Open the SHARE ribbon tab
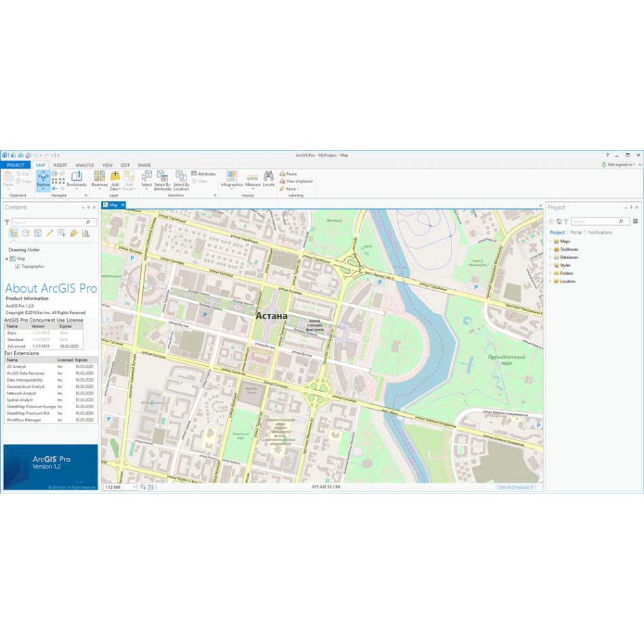 tap(144, 165)
